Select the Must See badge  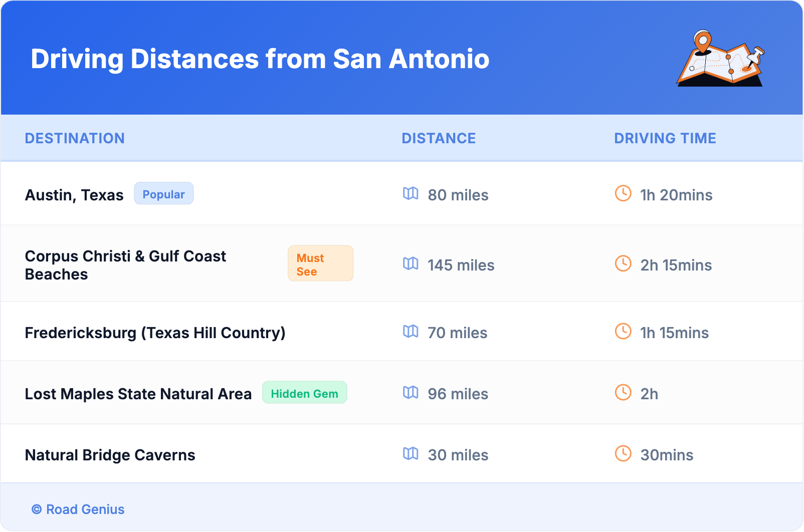point(320,264)
